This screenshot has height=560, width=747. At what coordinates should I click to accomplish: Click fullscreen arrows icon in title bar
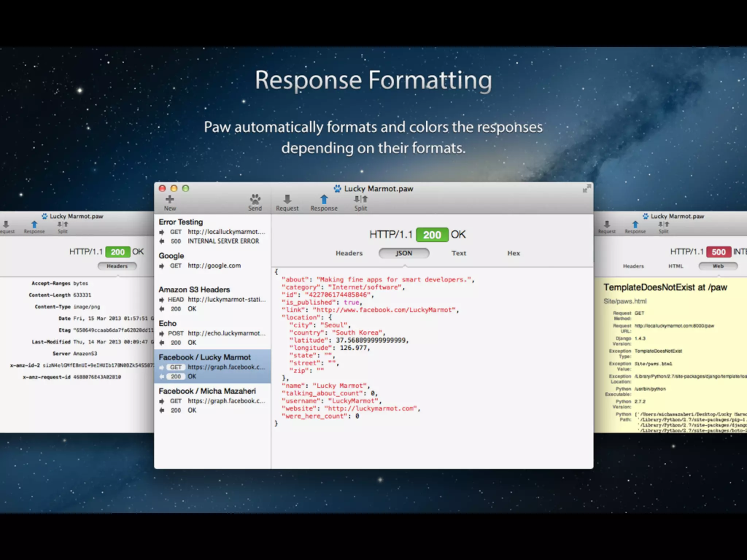(586, 188)
